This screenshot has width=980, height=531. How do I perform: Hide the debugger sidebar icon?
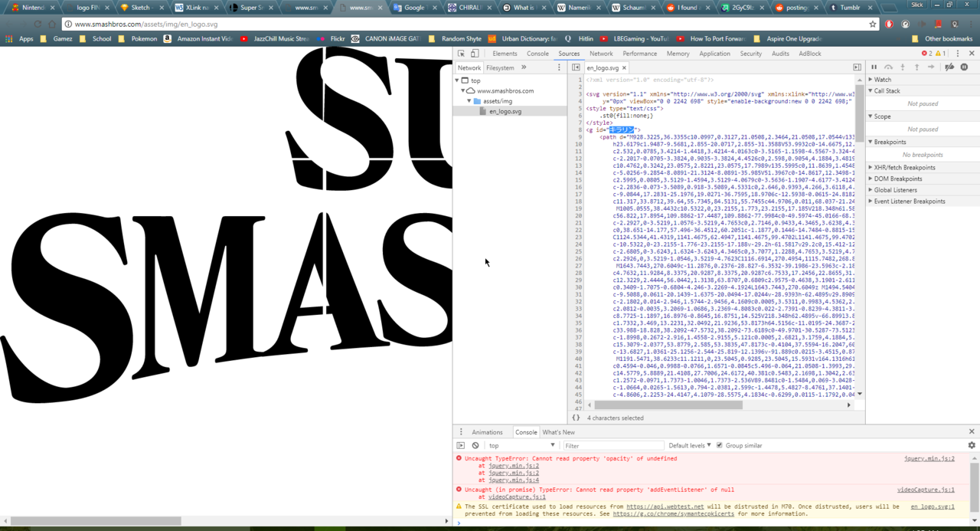coord(857,67)
